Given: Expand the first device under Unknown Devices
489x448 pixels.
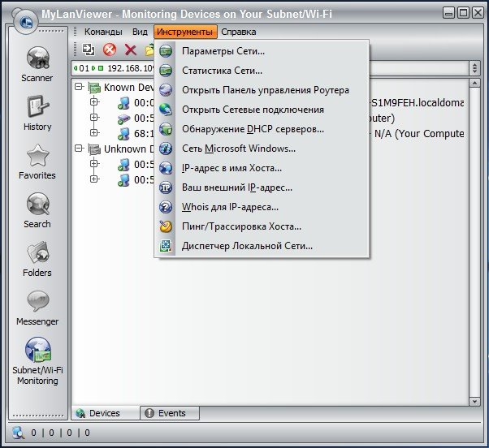Looking at the screenshot, I should pyautogui.click(x=94, y=164).
